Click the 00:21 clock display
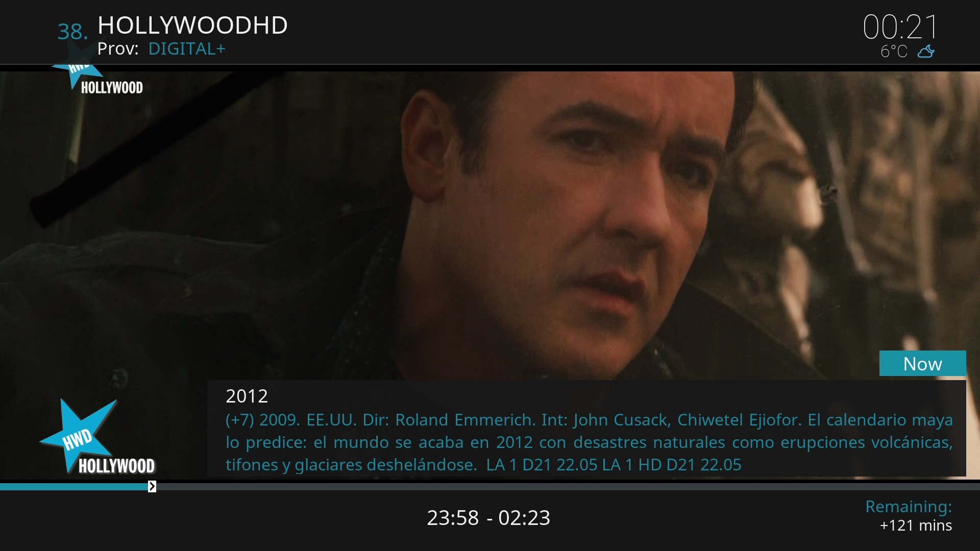Image resolution: width=980 pixels, height=551 pixels. tap(900, 27)
